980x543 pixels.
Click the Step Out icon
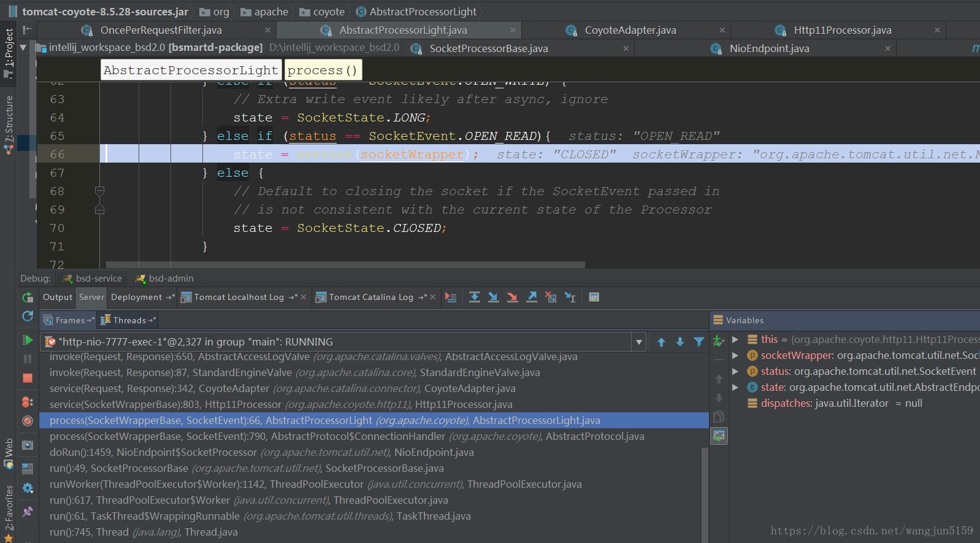click(x=532, y=298)
